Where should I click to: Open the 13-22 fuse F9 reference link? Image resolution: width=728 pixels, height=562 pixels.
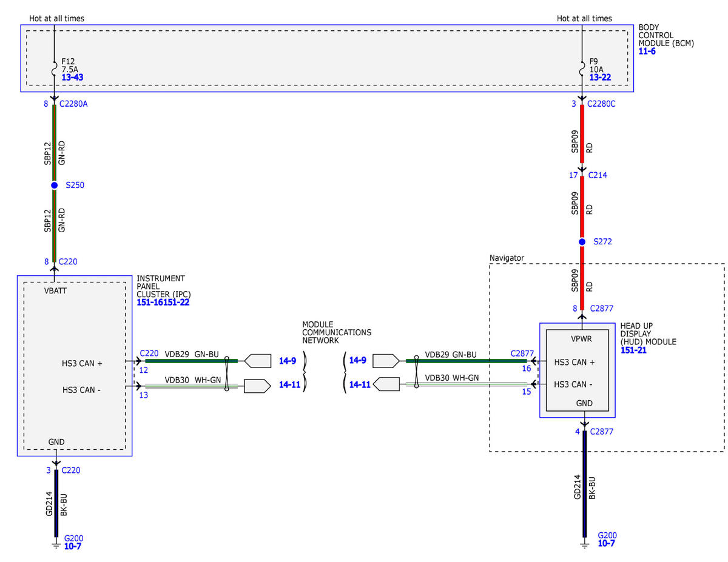click(600, 79)
